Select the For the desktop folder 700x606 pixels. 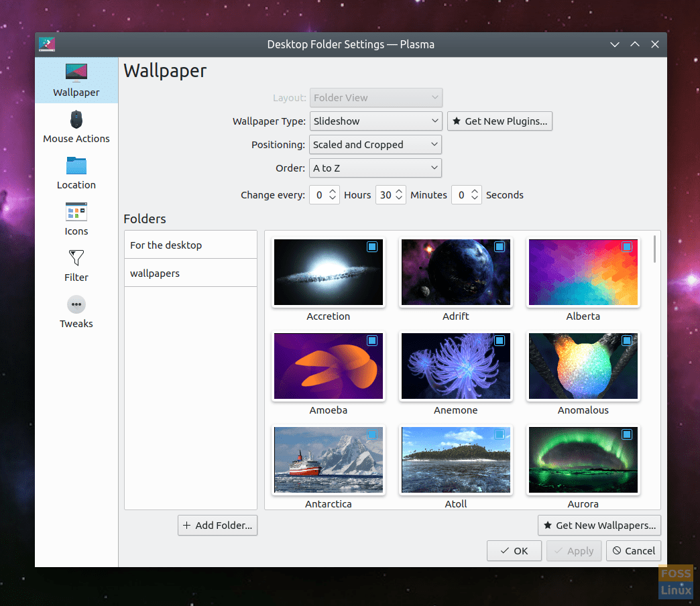(190, 245)
